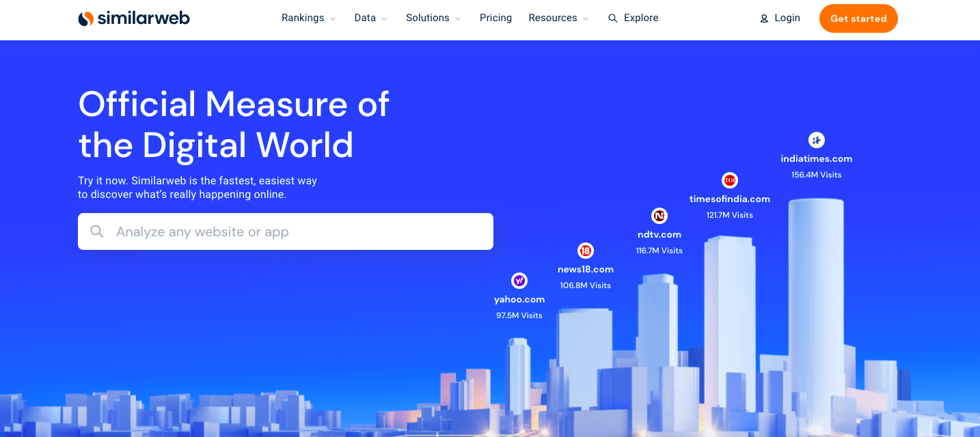Expand the Rankings dropdown chevron
The width and height of the screenshot is (980, 437).
coord(333,19)
